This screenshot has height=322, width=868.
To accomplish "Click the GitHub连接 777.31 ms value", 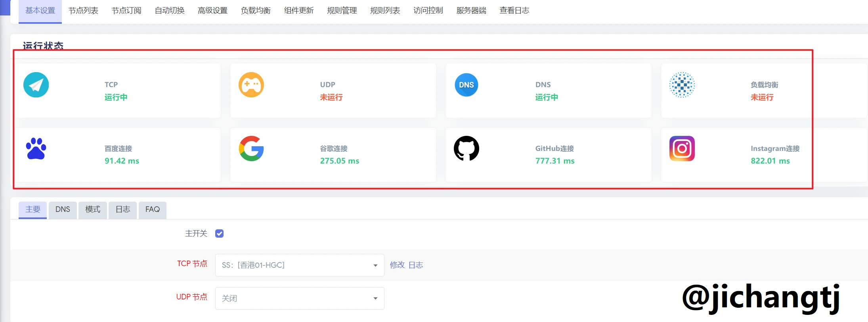I will click(555, 161).
